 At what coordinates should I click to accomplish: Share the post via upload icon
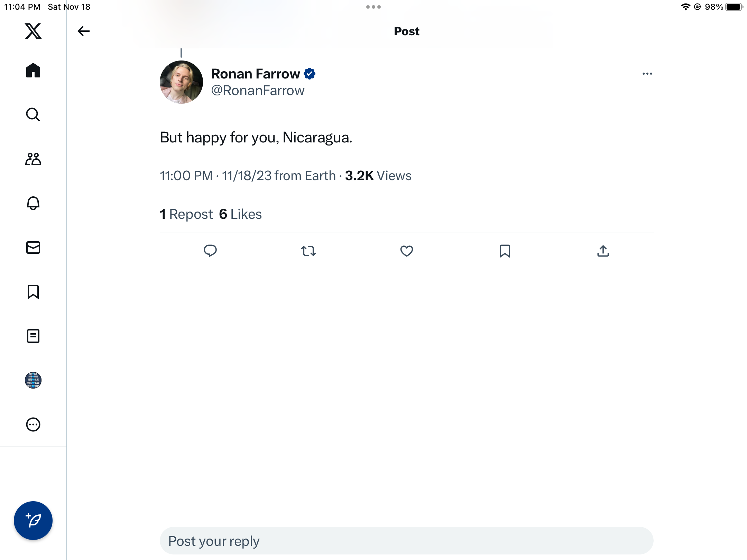coord(603,251)
